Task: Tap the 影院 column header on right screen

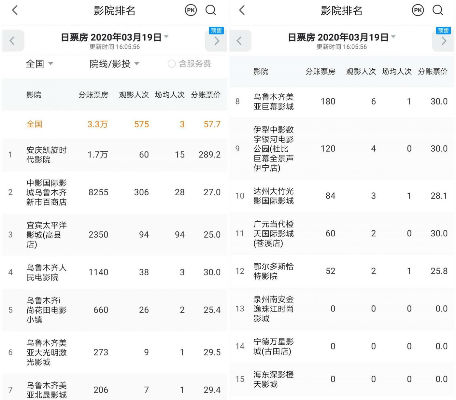Action: coord(261,71)
